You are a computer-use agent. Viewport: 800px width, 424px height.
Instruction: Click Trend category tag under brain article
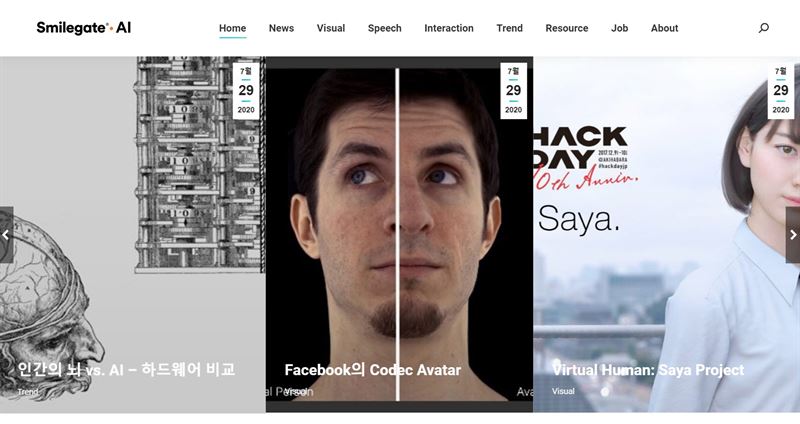pyautogui.click(x=28, y=391)
